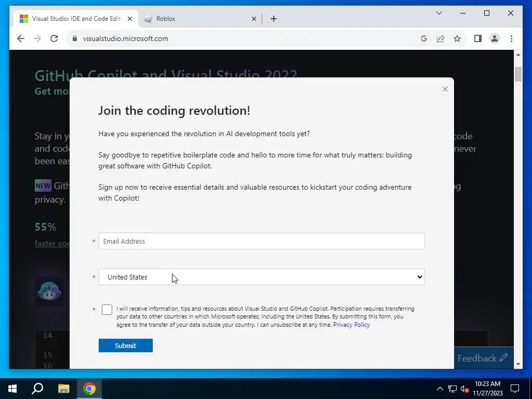Viewport: 532px width, 399px height.
Task: Close the Join the coding revolution dialog
Action: (x=445, y=89)
